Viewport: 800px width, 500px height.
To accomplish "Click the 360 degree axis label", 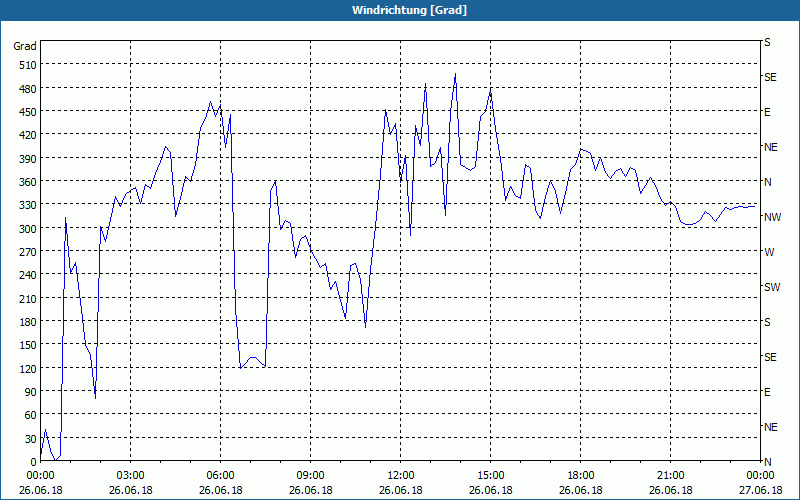I will [x=28, y=182].
